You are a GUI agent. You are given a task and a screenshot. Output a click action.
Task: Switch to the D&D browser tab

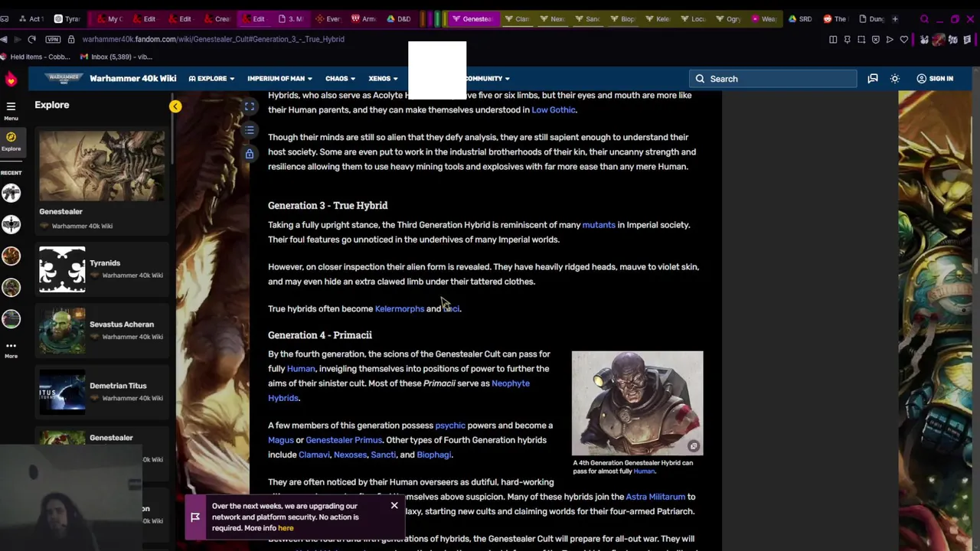[399, 18]
